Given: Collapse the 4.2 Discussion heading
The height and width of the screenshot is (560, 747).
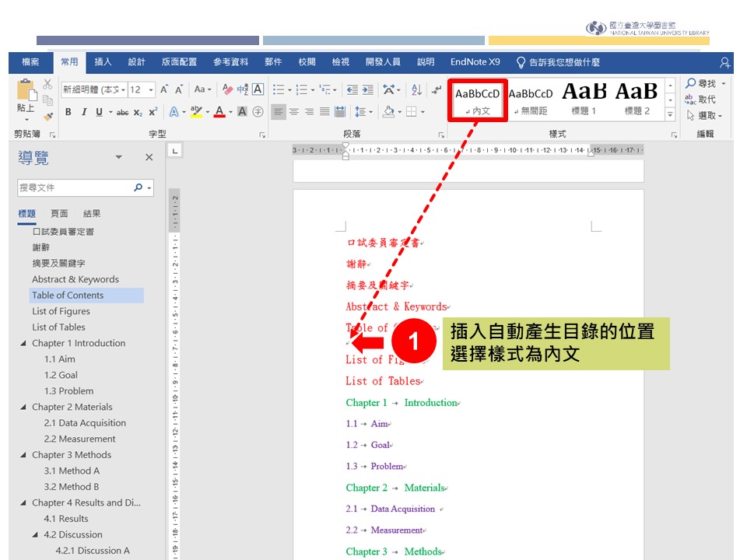Looking at the screenshot, I should click(35, 535).
